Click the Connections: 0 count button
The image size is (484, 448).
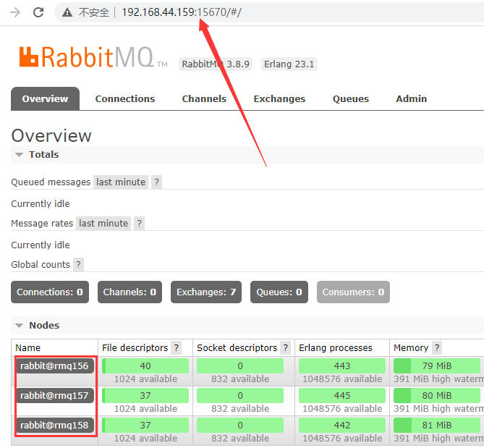50,292
